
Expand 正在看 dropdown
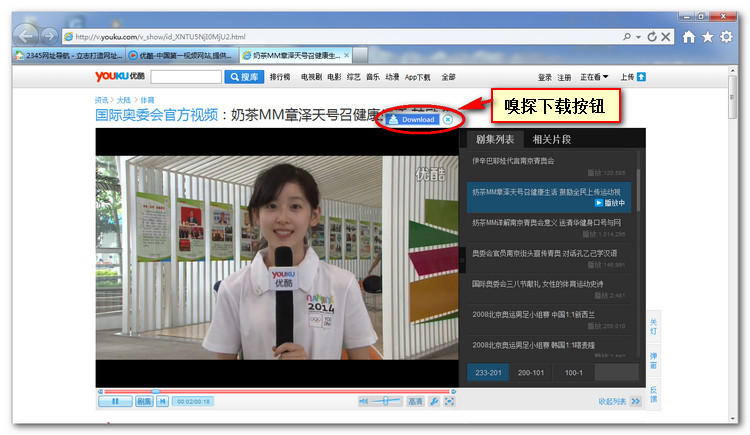click(x=594, y=77)
